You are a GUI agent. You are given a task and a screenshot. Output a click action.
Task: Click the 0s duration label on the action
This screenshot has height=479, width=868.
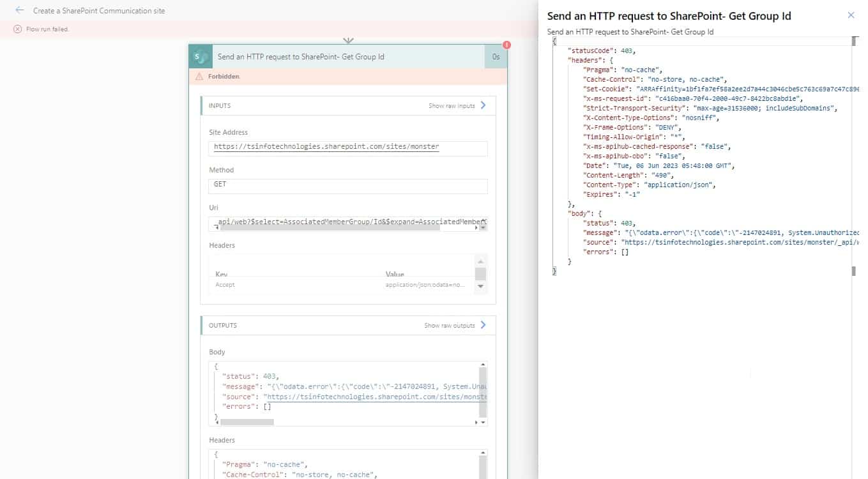496,57
